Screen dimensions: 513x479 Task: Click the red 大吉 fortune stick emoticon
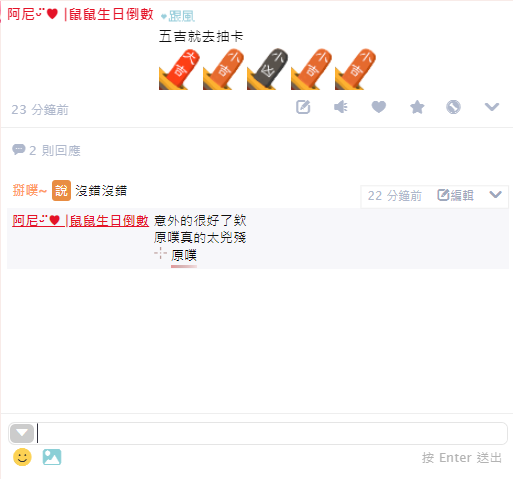pos(179,69)
